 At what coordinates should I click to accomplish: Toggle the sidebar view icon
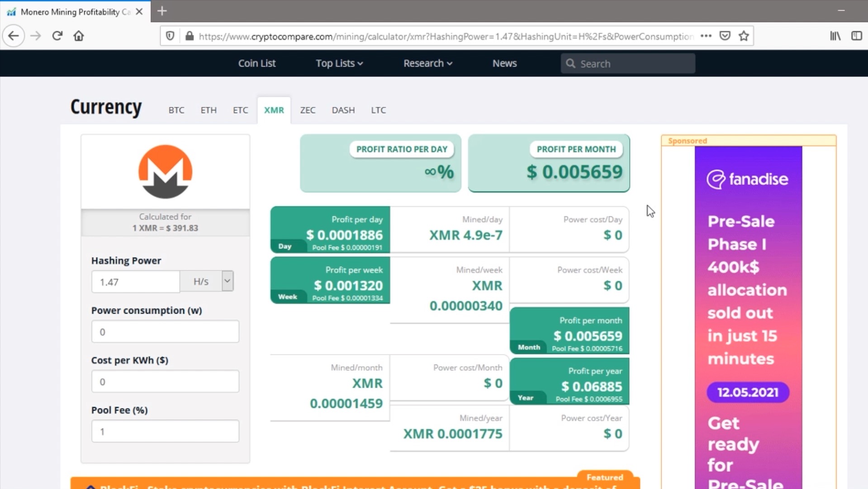856,36
